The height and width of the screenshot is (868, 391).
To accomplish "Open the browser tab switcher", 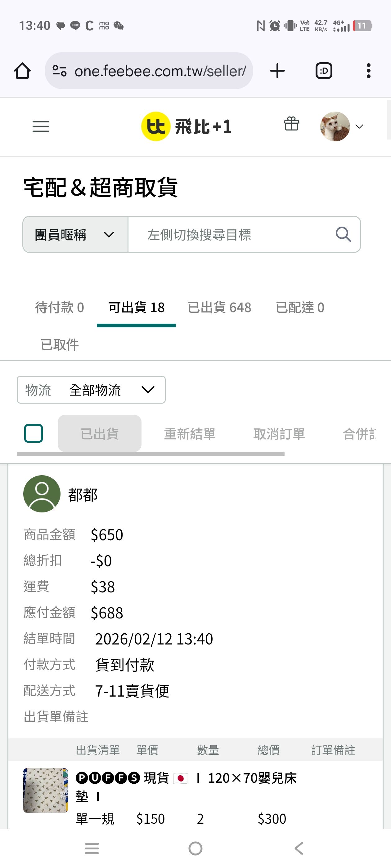I will [x=324, y=71].
